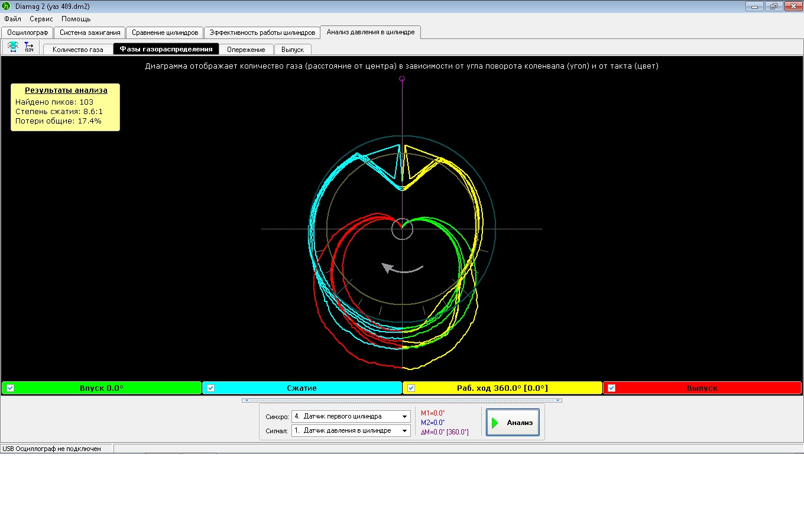
Task: Click the cyan Сжатие stroke bar
Action: click(302, 388)
